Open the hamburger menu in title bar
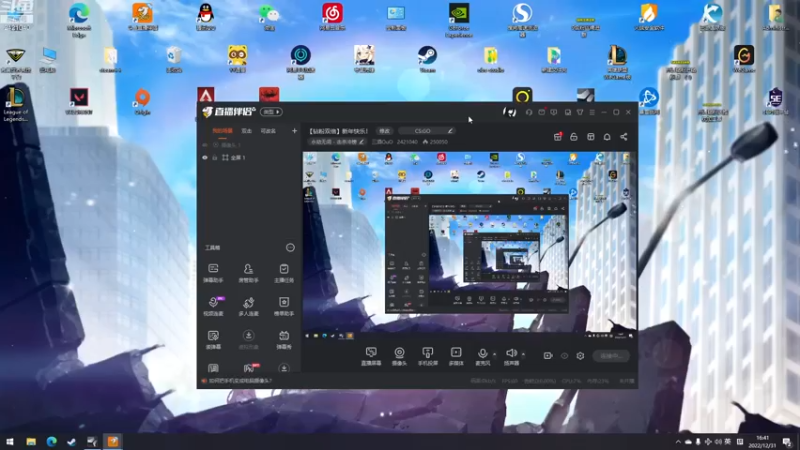The width and height of the screenshot is (800, 450). [592, 112]
